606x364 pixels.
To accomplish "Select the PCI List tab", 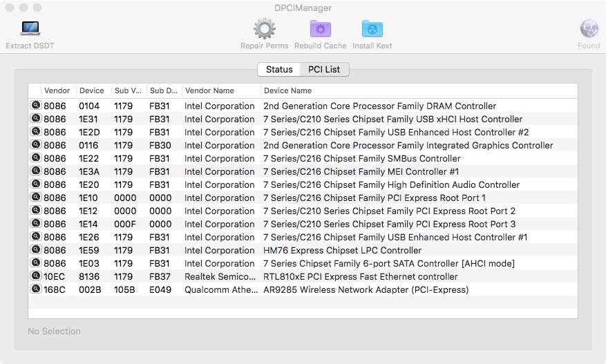I will click(x=324, y=70).
